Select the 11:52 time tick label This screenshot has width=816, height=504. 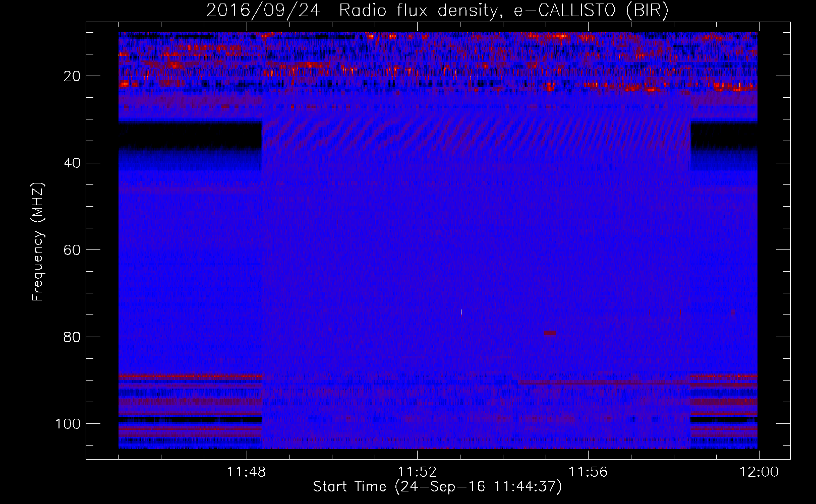click(x=417, y=472)
